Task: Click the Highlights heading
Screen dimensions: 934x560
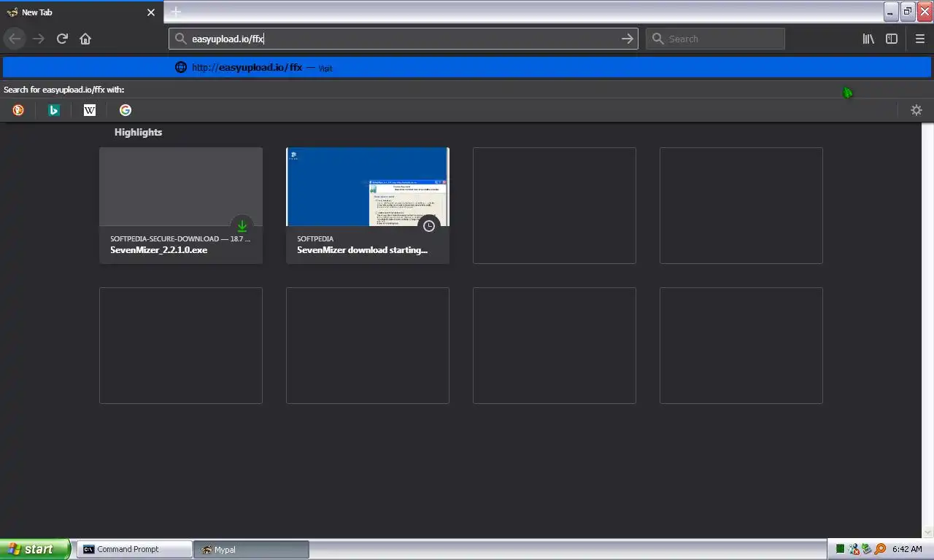Action: coord(138,132)
